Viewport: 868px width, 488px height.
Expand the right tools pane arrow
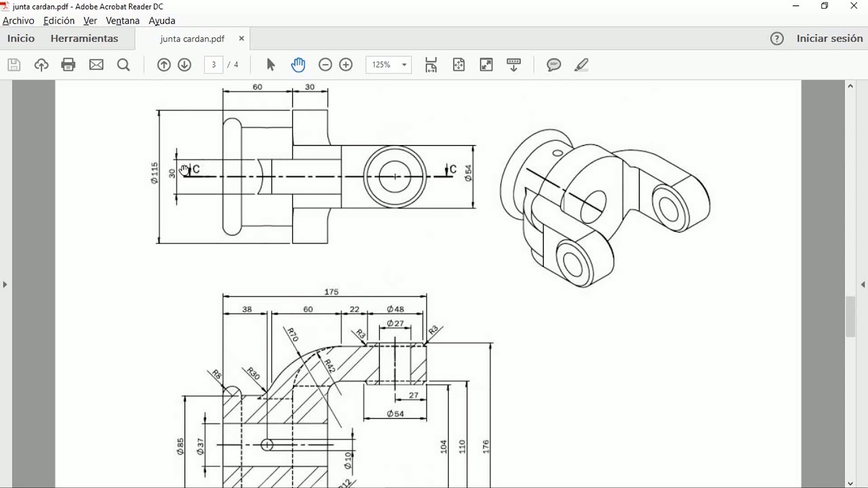click(863, 285)
